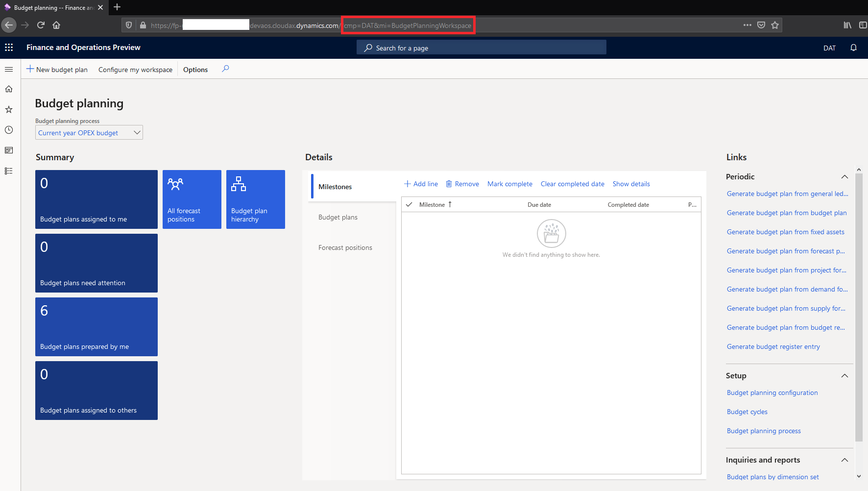Open notifications bell icon

pyautogui.click(x=853, y=48)
